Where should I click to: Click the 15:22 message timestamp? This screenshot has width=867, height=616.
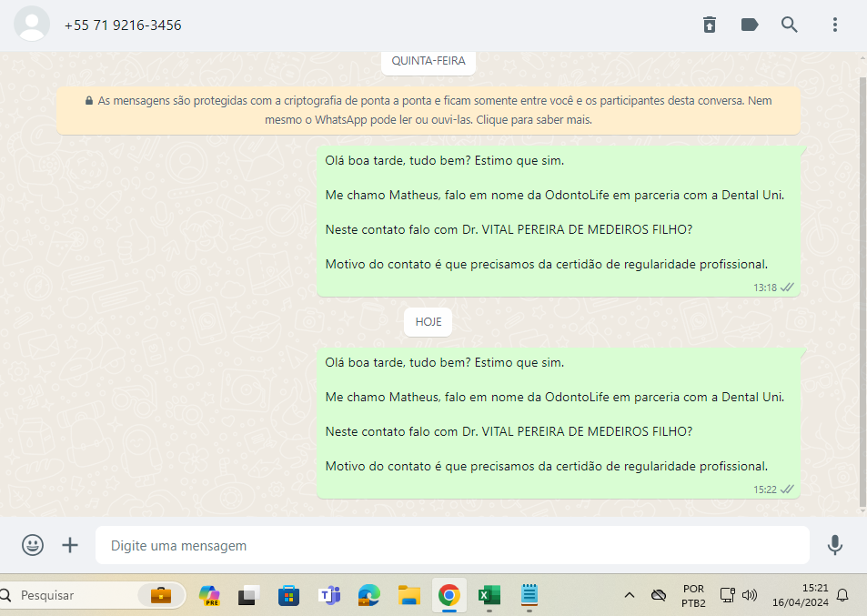(x=765, y=490)
